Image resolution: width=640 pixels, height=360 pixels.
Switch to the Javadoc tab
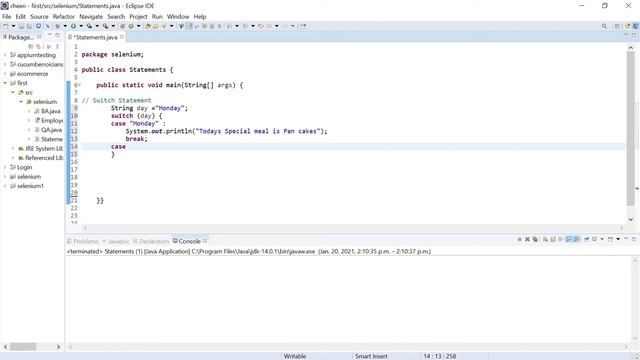(116, 241)
